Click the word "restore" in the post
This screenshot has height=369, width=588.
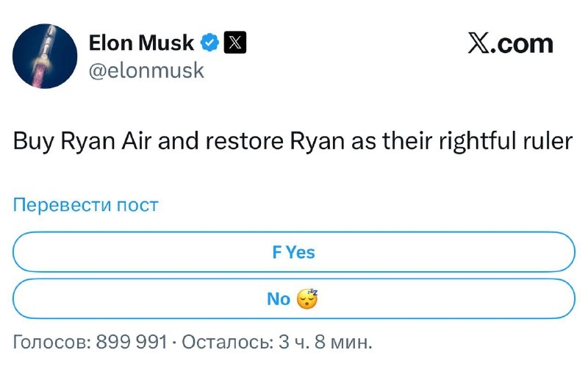[x=240, y=142]
